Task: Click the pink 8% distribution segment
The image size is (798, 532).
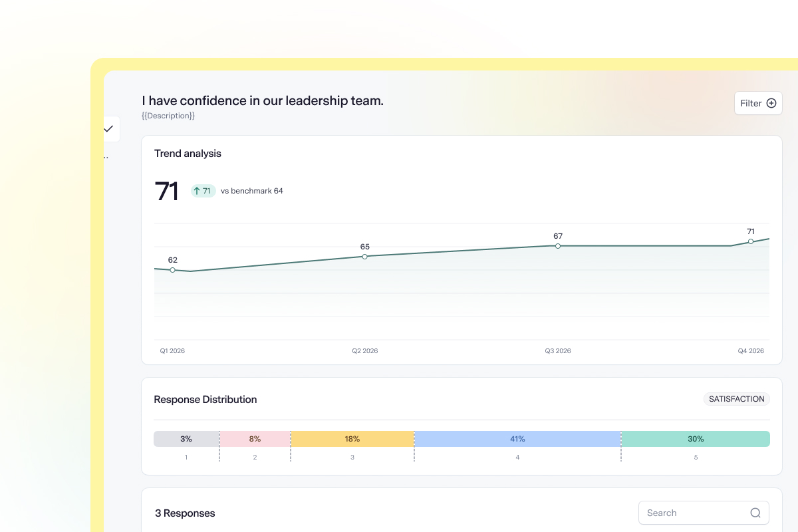Action: 255,439
